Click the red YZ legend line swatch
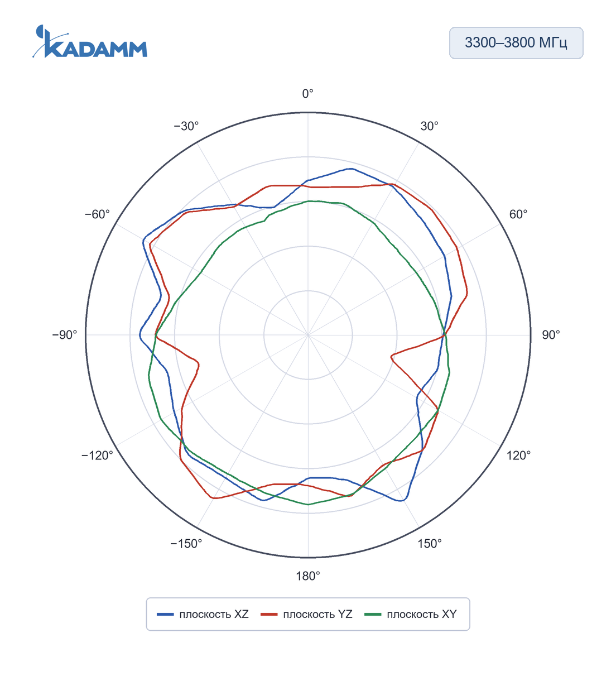Image resolution: width=616 pixels, height=676 pixels. [x=269, y=615]
